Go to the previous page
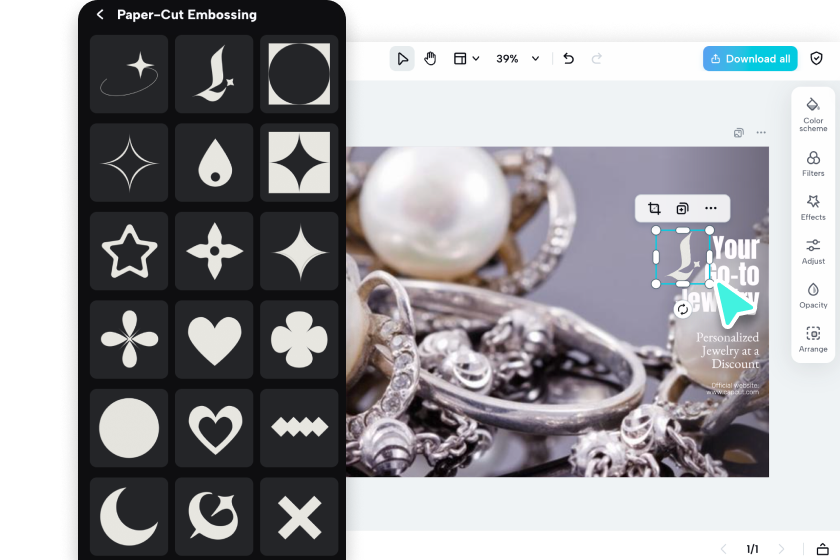Image resolution: width=840 pixels, height=560 pixels. (x=724, y=549)
